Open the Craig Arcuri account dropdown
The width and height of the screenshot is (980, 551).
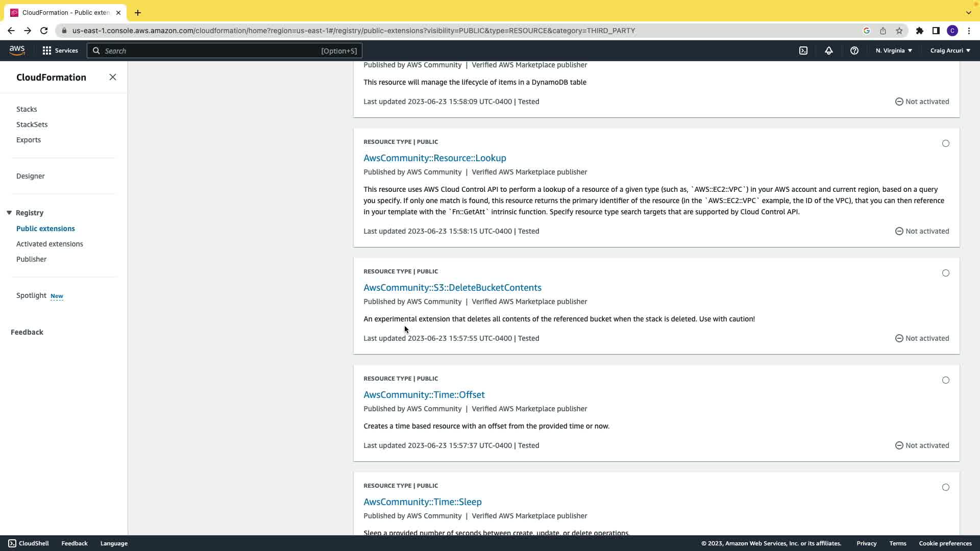[x=950, y=51]
